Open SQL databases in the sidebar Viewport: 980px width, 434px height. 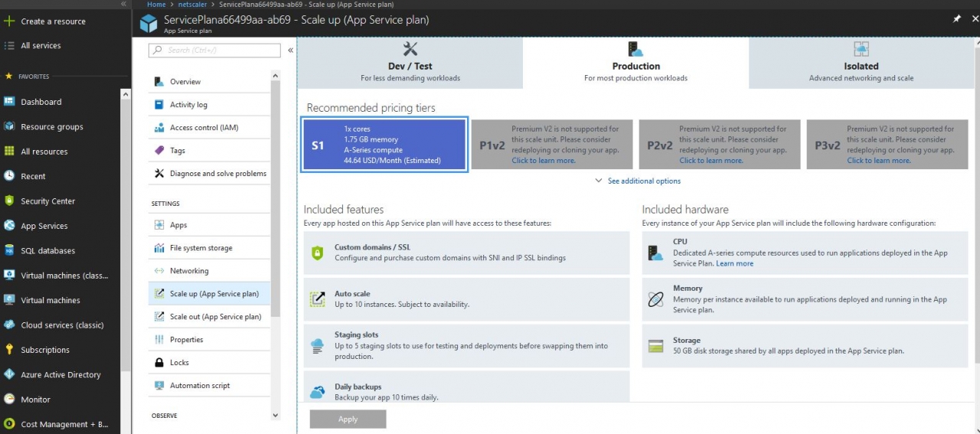pos(48,250)
